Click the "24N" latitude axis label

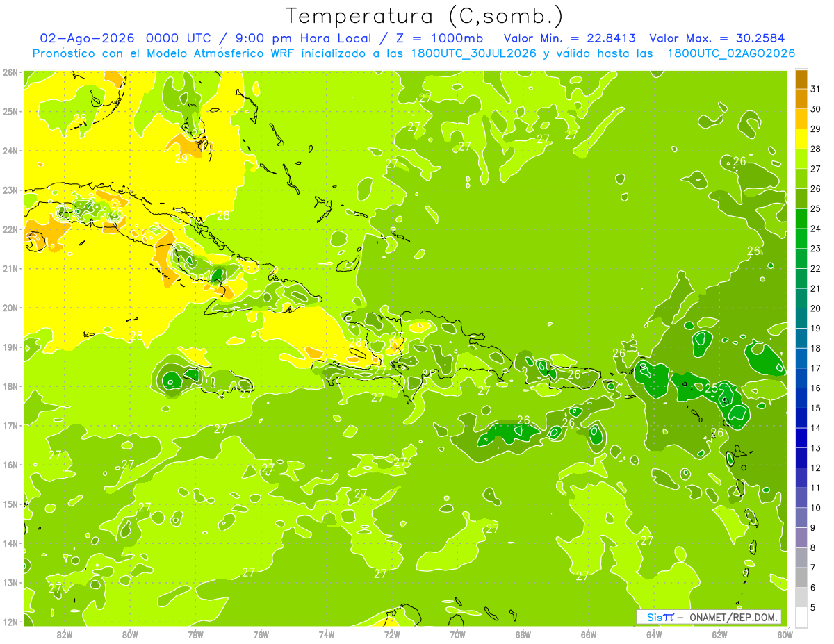click(10, 151)
